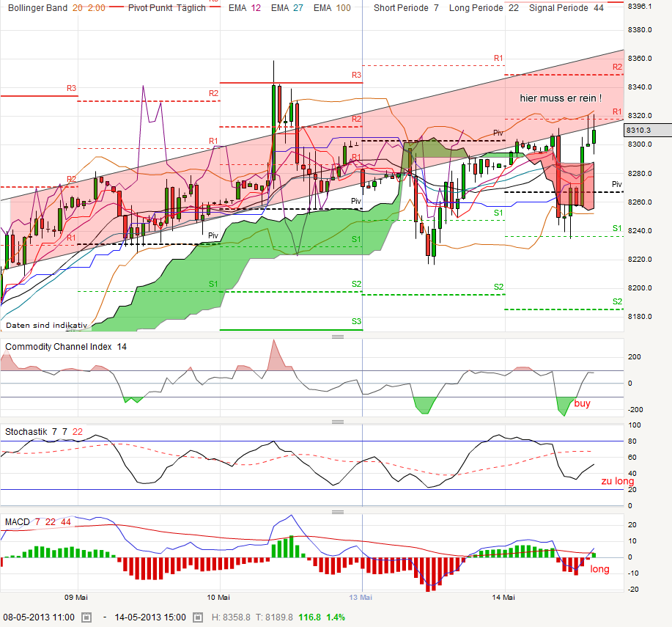Click the Bollinger Band period value 20
Screen dimensions: 672x627
pos(78,8)
